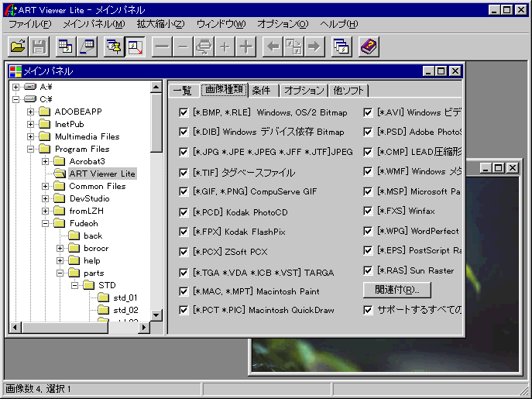Switch to the 一覧 tab
This screenshot has height=399, width=532.
coord(183,91)
